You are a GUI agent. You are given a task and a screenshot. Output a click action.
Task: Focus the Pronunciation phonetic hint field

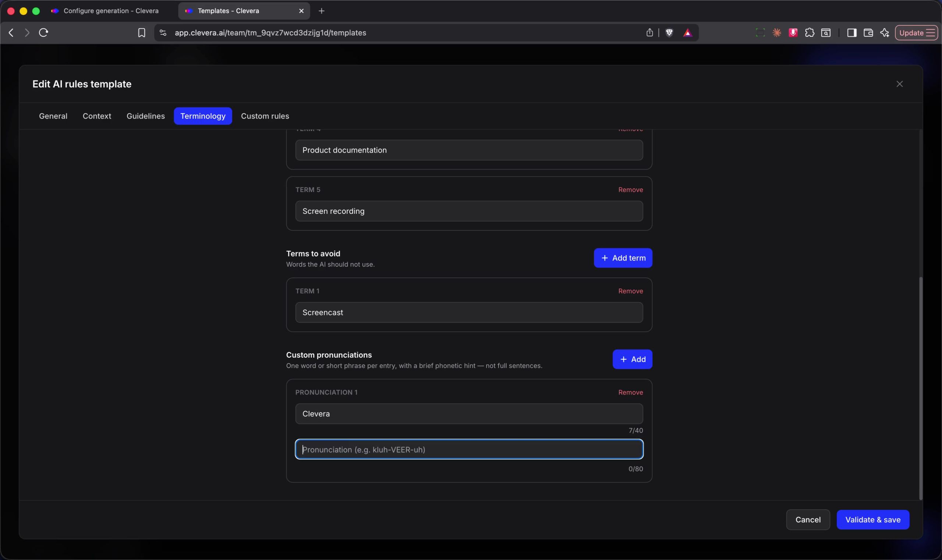click(x=469, y=449)
